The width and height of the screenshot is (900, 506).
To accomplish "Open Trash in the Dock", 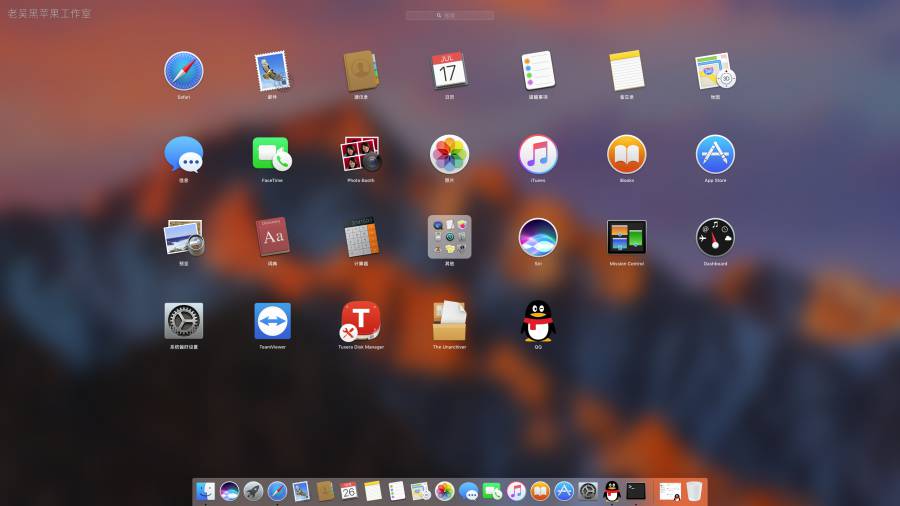I will click(x=695, y=491).
